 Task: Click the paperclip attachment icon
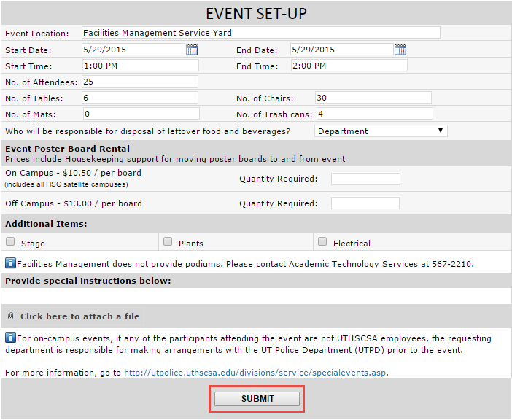11,316
